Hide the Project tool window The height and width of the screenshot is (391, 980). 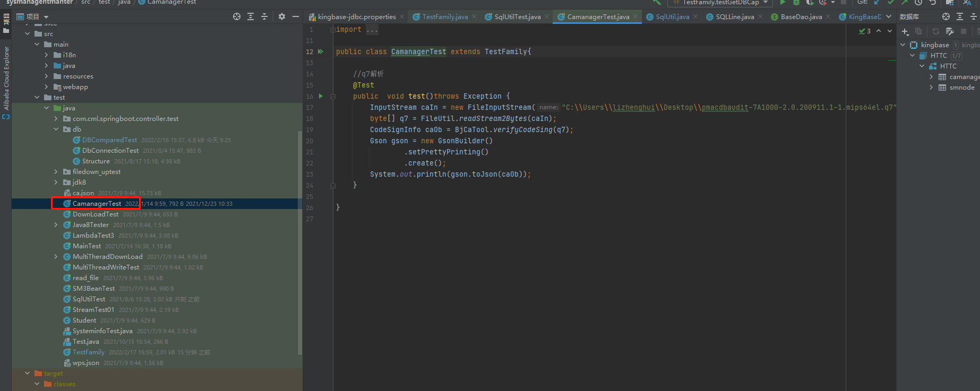coord(296,16)
